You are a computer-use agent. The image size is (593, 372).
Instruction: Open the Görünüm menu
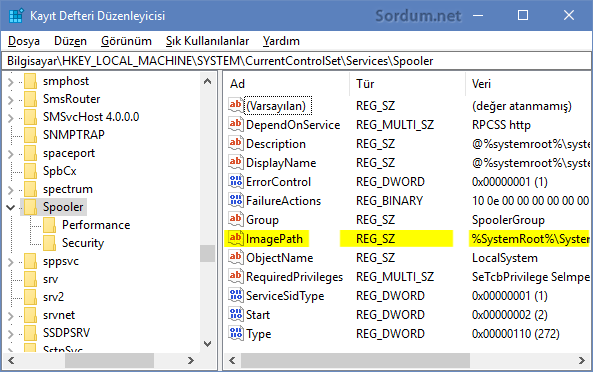click(126, 41)
